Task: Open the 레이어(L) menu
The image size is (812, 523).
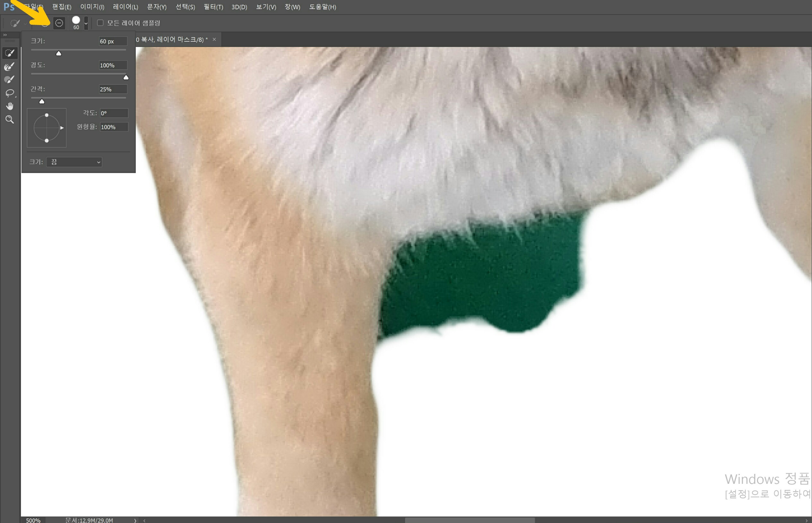Action: (125, 7)
